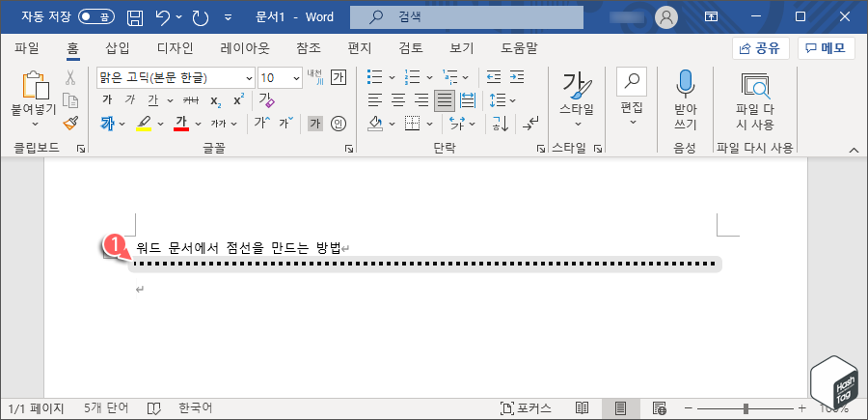Click the enclosed character icon
This screenshot has width=868, height=420.
(339, 124)
